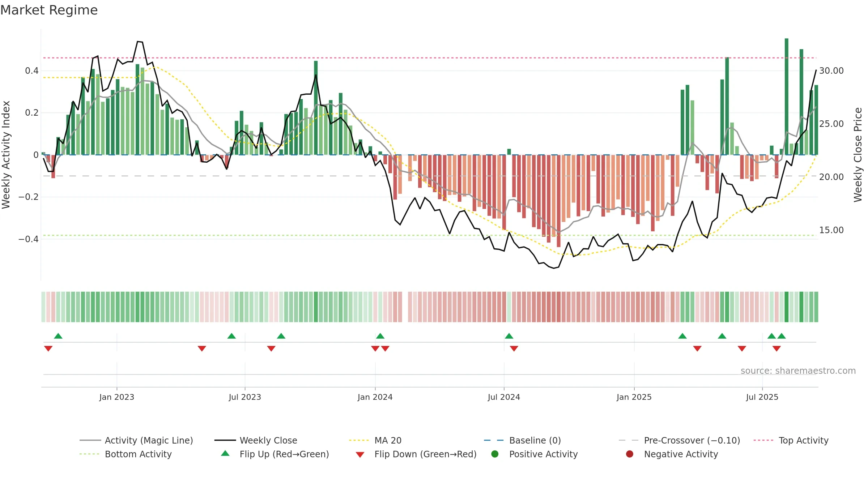Click the Jul 2025 axis label

(x=762, y=397)
